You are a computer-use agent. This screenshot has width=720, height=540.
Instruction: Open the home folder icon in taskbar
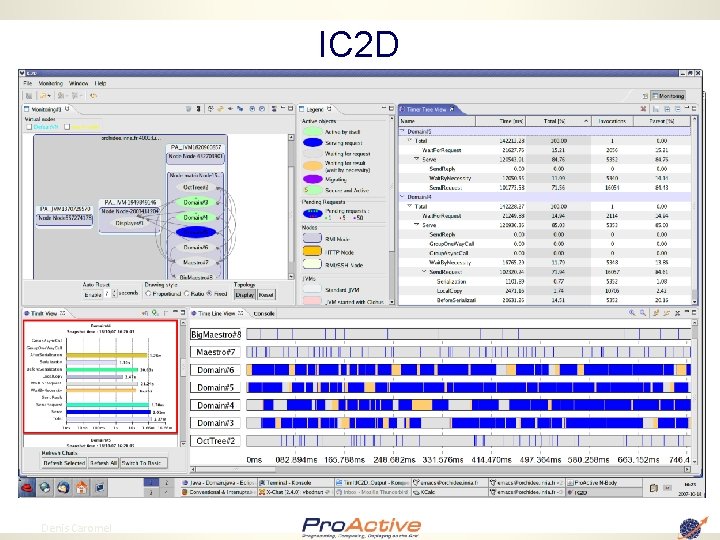(x=82, y=488)
